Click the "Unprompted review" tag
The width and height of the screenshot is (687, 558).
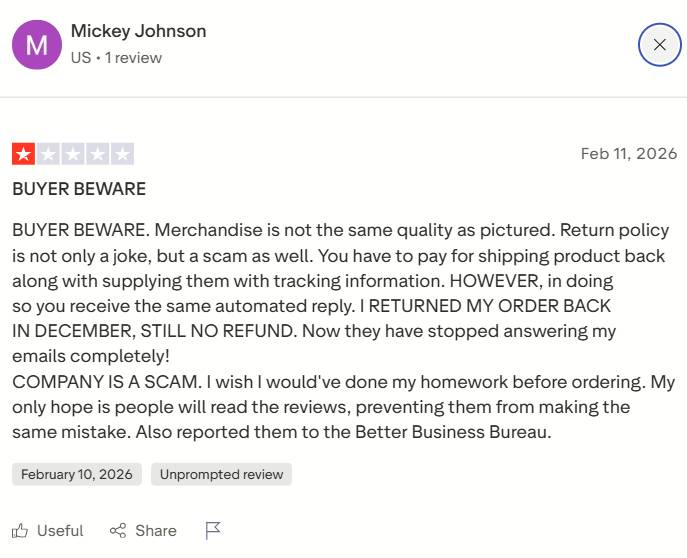pos(221,474)
